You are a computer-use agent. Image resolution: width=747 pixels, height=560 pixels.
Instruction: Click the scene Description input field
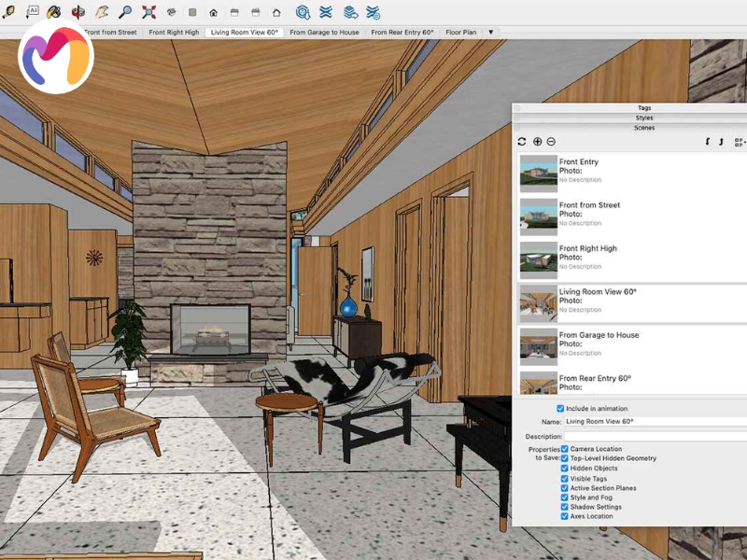[655, 437]
